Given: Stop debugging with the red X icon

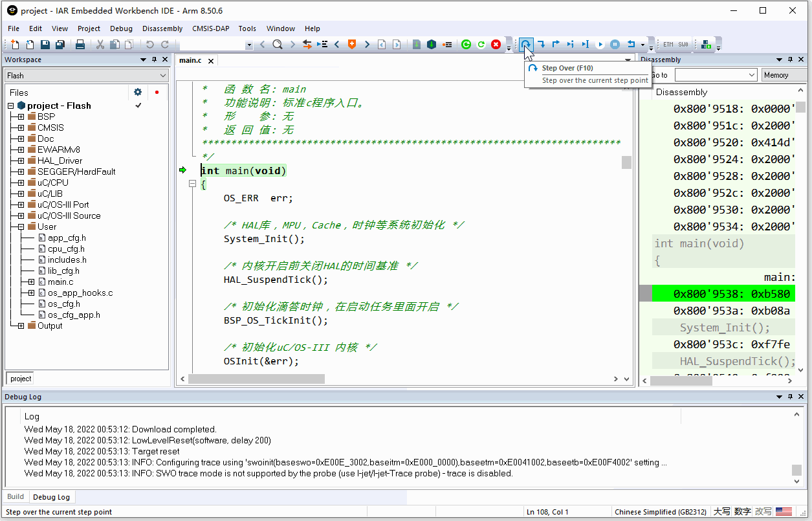Looking at the screenshot, I should click(x=496, y=45).
